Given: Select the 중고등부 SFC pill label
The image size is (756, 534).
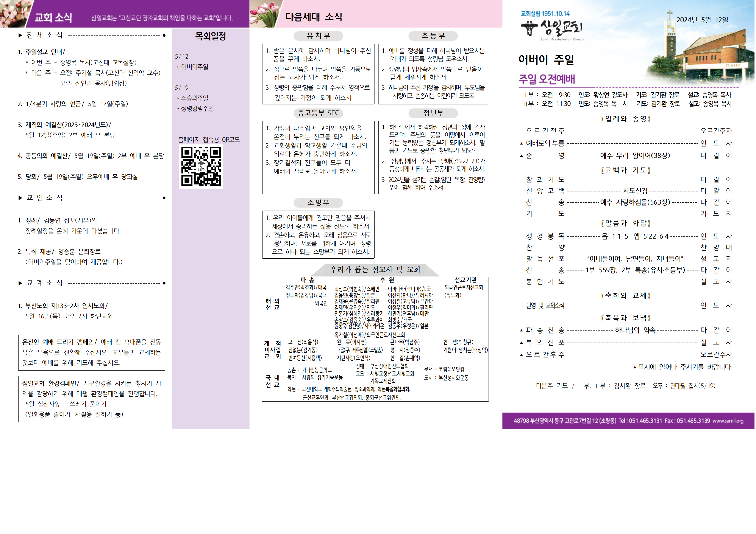Looking at the screenshot, I should coord(318,113).
